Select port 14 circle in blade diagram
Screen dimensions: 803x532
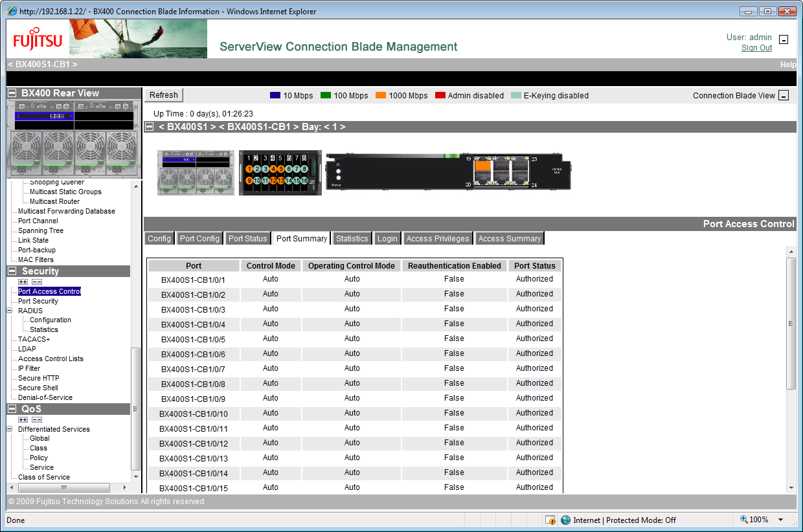tap(288, 181)
